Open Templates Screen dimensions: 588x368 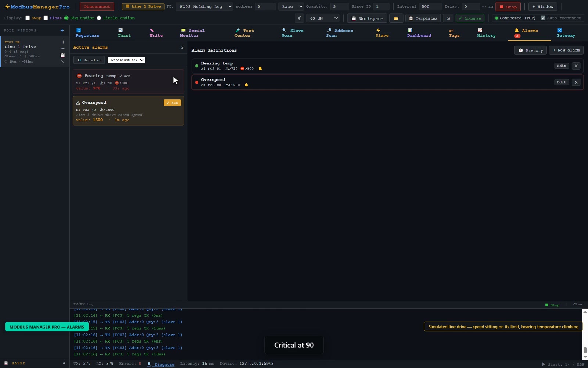423,18
